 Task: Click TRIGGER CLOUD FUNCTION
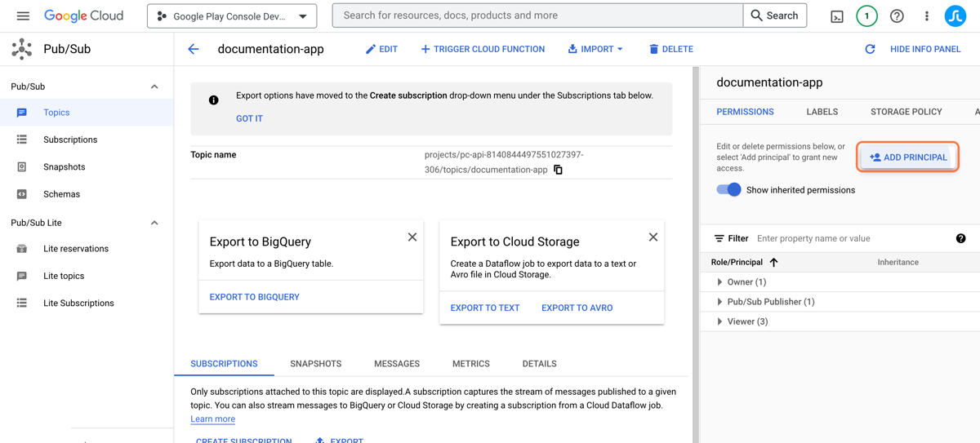click(483, 49)
